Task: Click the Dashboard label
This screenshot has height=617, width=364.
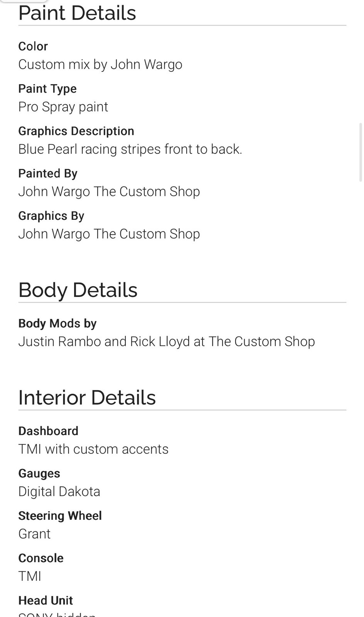Action: 48,431
